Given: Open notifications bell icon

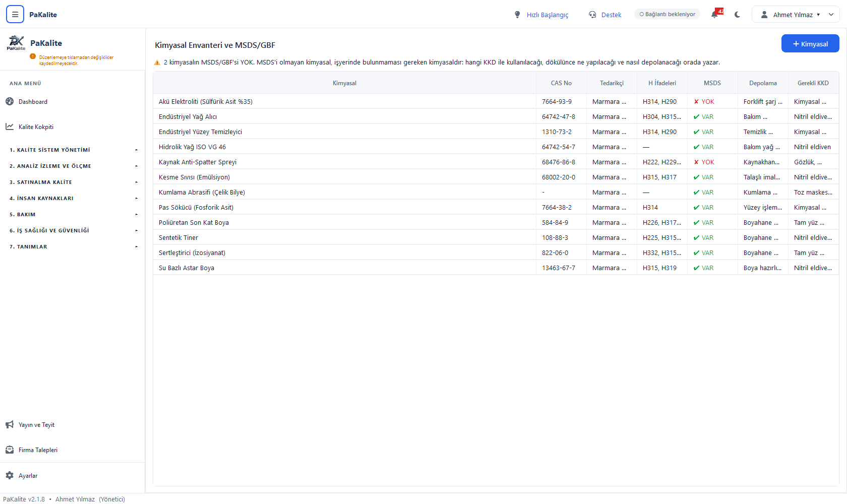Looking at the screenshot, I should 715,15.
